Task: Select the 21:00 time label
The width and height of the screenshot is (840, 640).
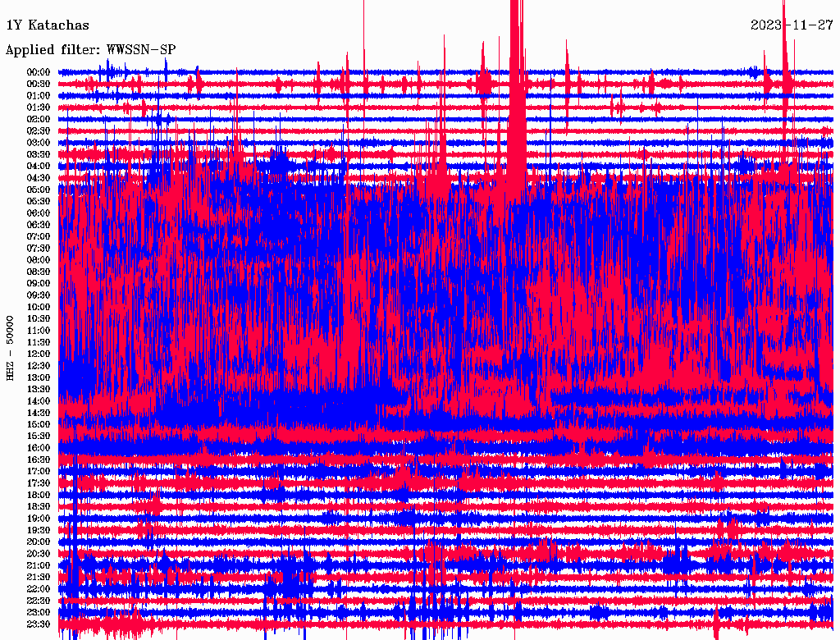Action: (x=39, y=565)
